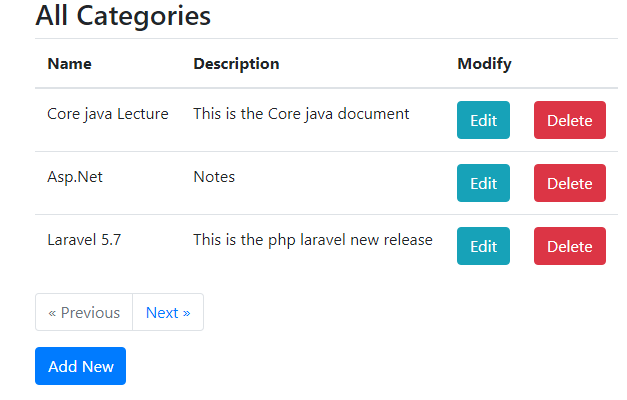
Task: Go to the Previous page
Action: click(x=84, y=312)
